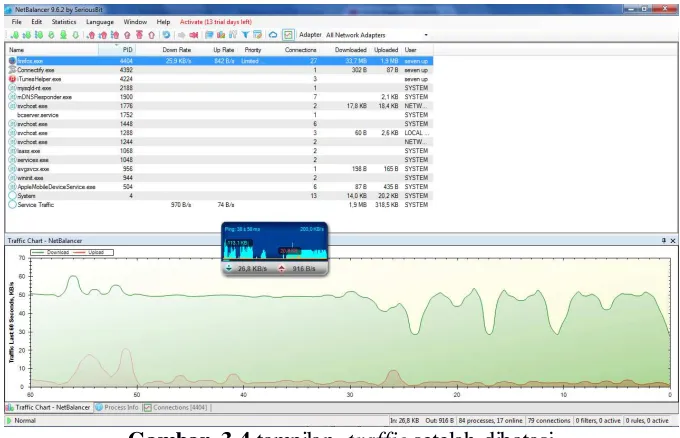Image resolution: width=680 pixels, height=438 pixels.
Task: Click the outlined red upload arrow (sixth red icon)
Action: point(151,35)
